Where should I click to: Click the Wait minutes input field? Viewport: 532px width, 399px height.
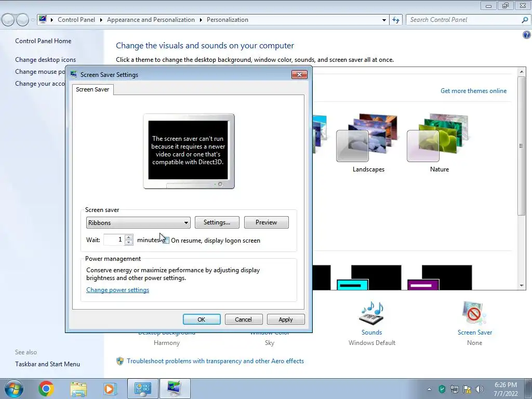coord(114,240)
